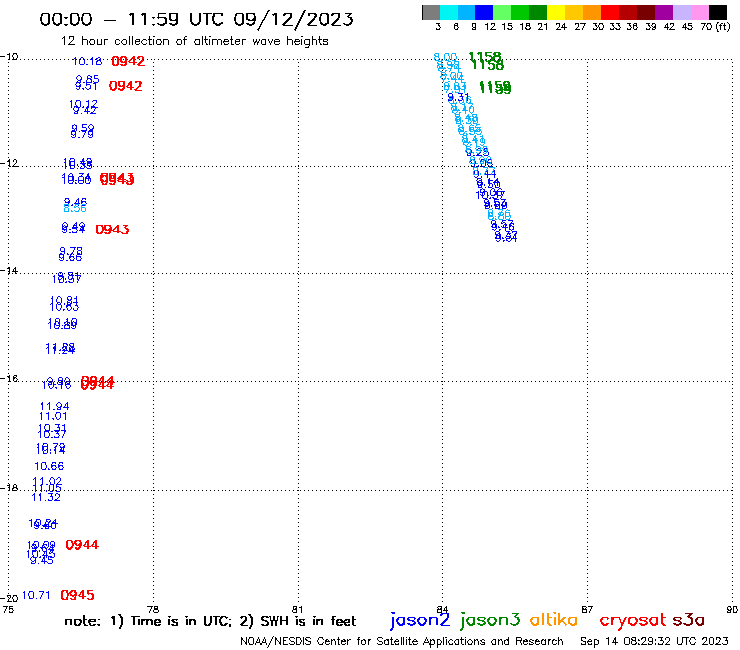Click the longitude axis label '81'
This screenshot has height=650, width=740.
pos(297,609)
